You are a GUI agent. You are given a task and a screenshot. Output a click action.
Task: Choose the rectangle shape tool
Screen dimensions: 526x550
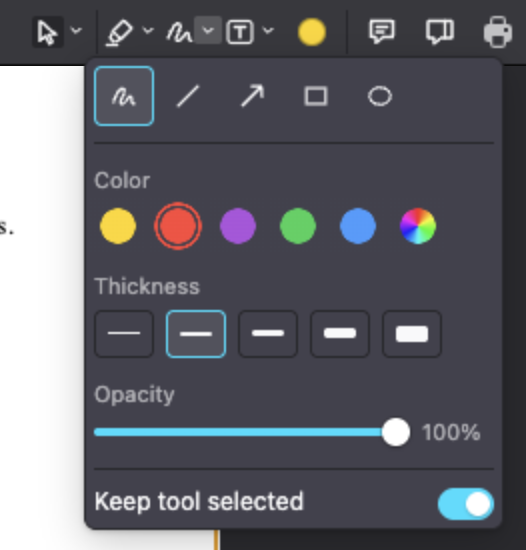pos(316,96)
